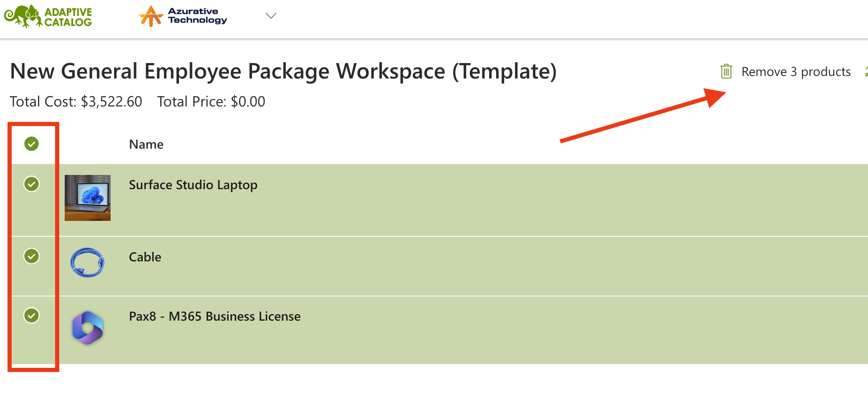Click Remove 3 products
Image resolution: width=868 pixels, height=405 pixels.
pyautogui.click(x=796, y=72)
